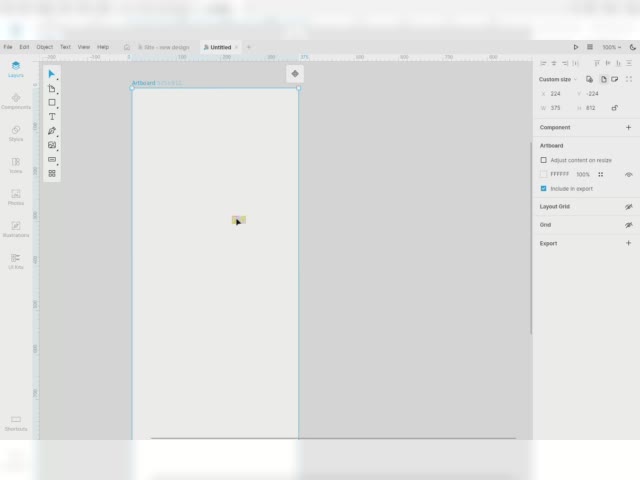Select the Untitled document tab
Image resolution: width=640 pixels, height=480 pixels.
218,47
